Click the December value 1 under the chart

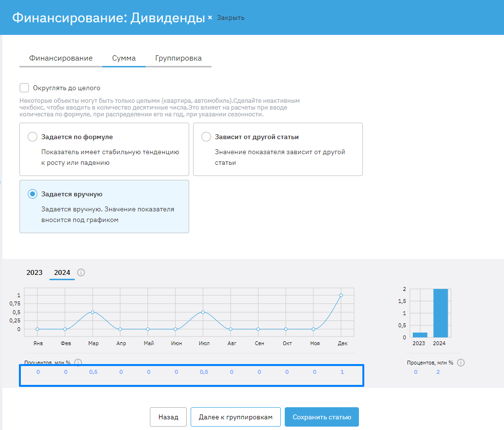point(342,372)
